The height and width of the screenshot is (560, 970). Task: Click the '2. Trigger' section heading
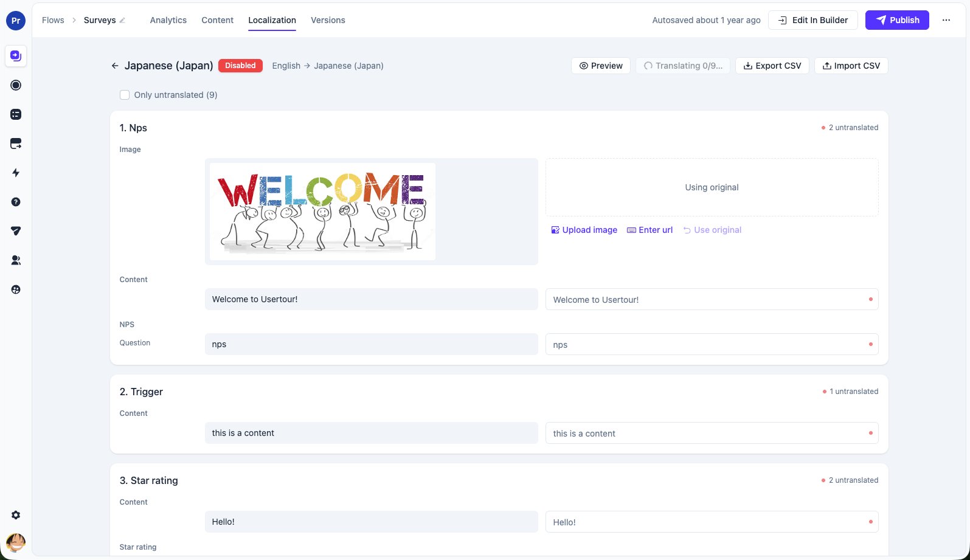click(141, 392)
